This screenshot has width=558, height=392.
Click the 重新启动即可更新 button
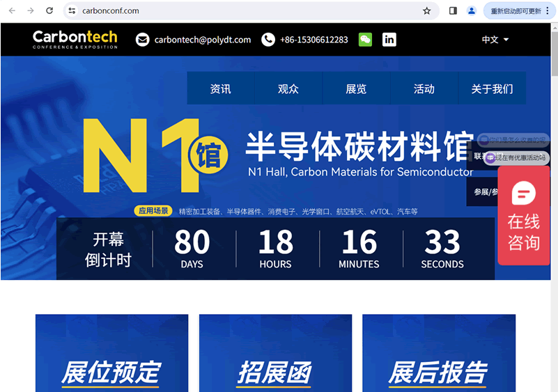click(x=516, y=10)
